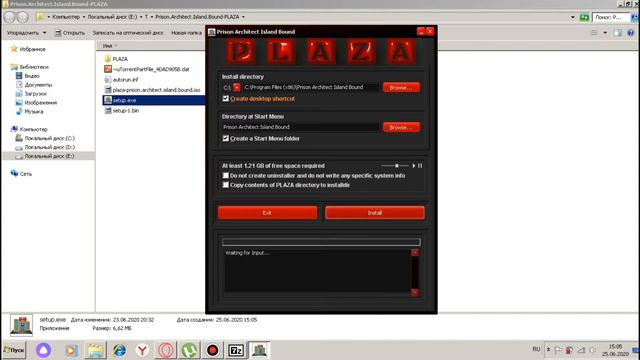Open the purple Alice assistant taskbar icon
This screenshot has width=640, height=360.
tap(43, 350)
